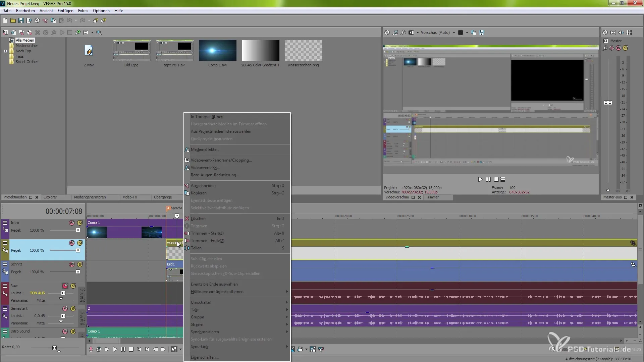Enable auto preview in project media
The width and height of the screenshot is (644, 362).
point(78,33)
